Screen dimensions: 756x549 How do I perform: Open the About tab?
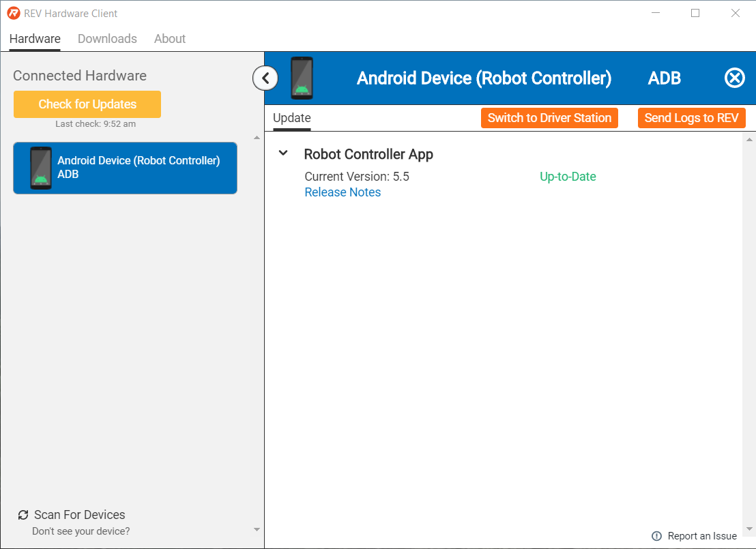[170, 39]
